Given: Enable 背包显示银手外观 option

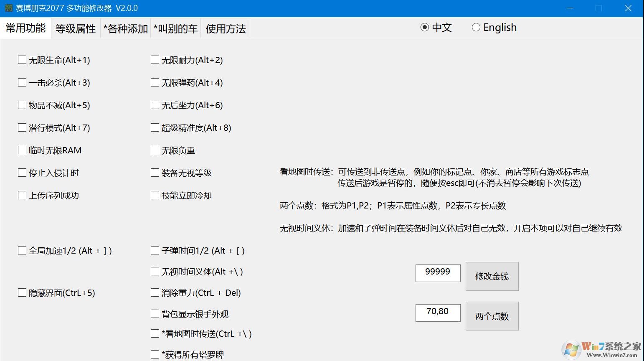Looking at the screenshot, I should pyautogui.click(x=155, y=314).
